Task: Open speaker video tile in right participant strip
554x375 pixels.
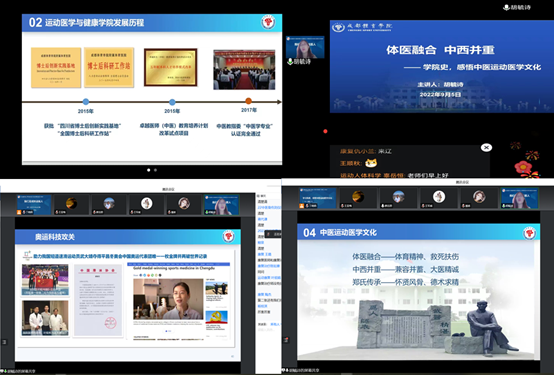Action: coord(520,198)
